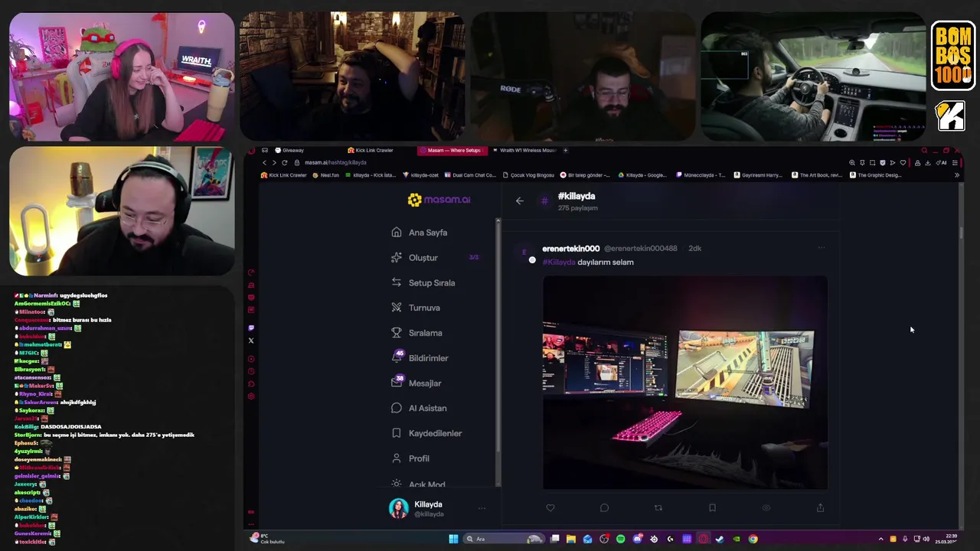The width and height of the screenshot is (980, 551).
Task: Open Chrome from the taskbar
Action: (x=753, y=539)
